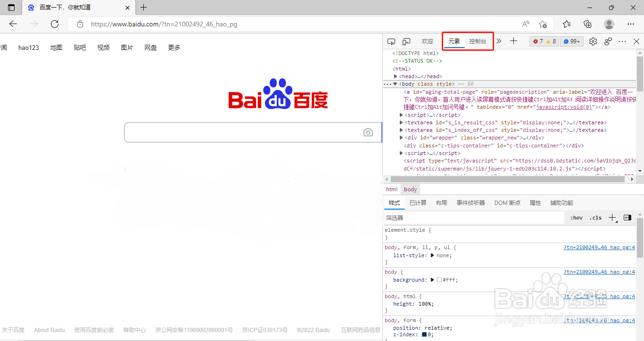
Task: Switch to the 元素 tab
Action: click(454, 41)
